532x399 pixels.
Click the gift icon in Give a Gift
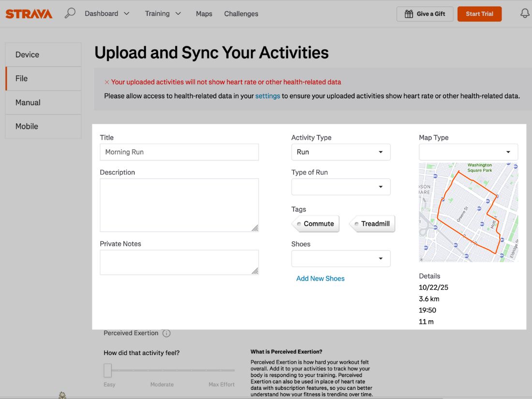409,14
